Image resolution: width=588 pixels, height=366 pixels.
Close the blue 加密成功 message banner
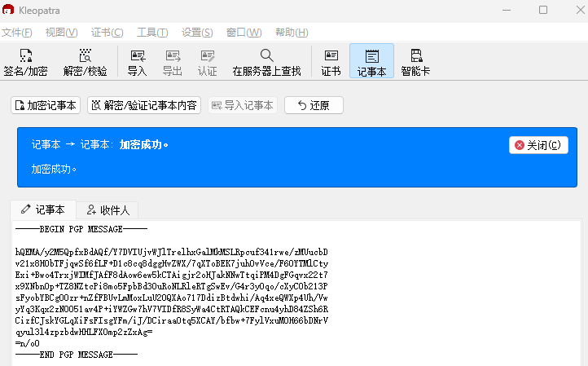point(538,145)
